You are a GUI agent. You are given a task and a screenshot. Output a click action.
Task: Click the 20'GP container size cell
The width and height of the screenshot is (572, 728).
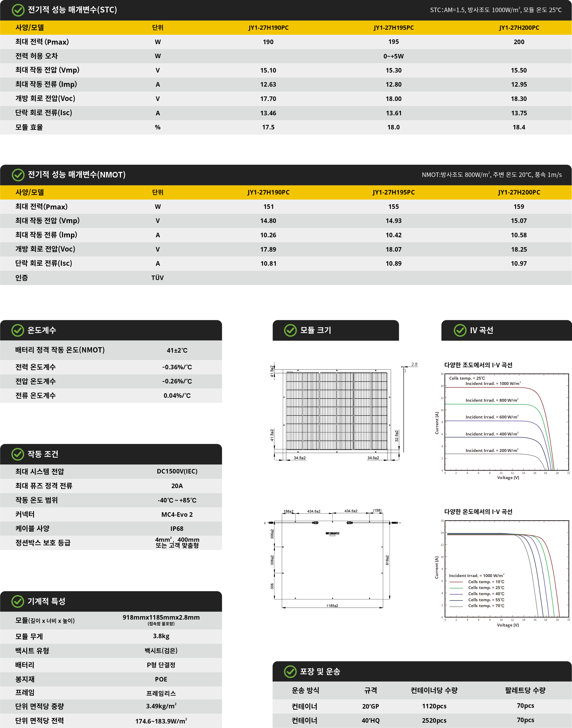tap(371, 706)
